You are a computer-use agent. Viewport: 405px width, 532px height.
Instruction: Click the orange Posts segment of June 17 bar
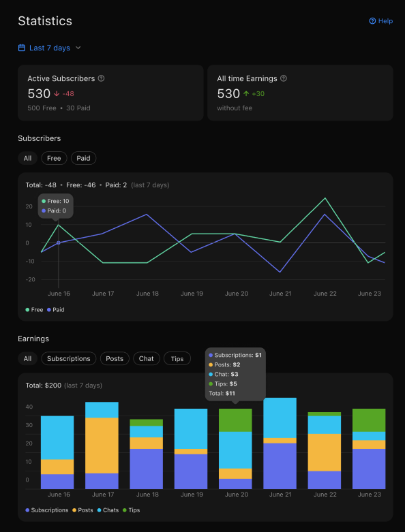(102, 445)
